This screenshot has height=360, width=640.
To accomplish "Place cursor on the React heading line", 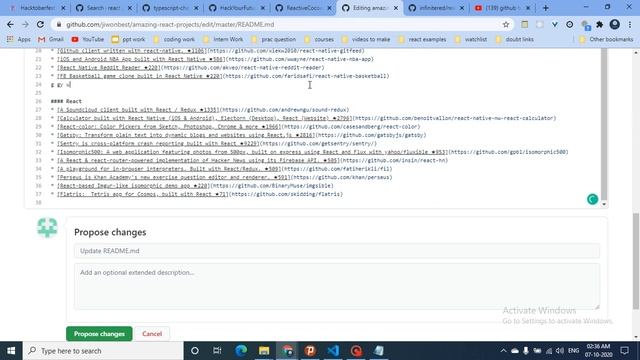I will (x=66, y=101).
